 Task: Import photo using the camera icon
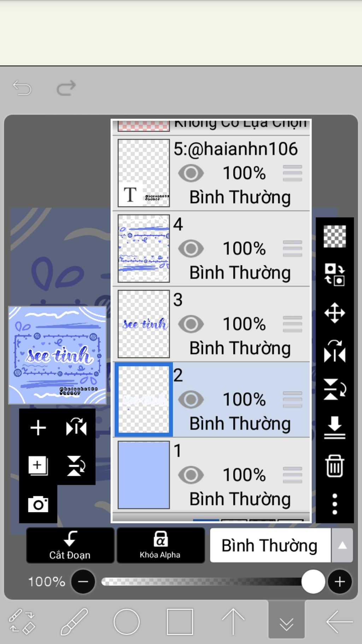(38, 504)
